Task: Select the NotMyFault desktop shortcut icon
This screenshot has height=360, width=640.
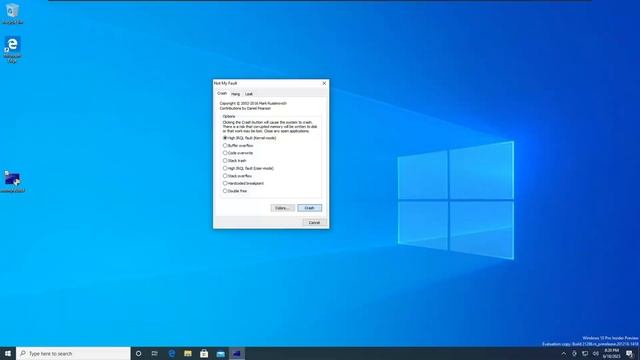Action: (x=12, y=182)
